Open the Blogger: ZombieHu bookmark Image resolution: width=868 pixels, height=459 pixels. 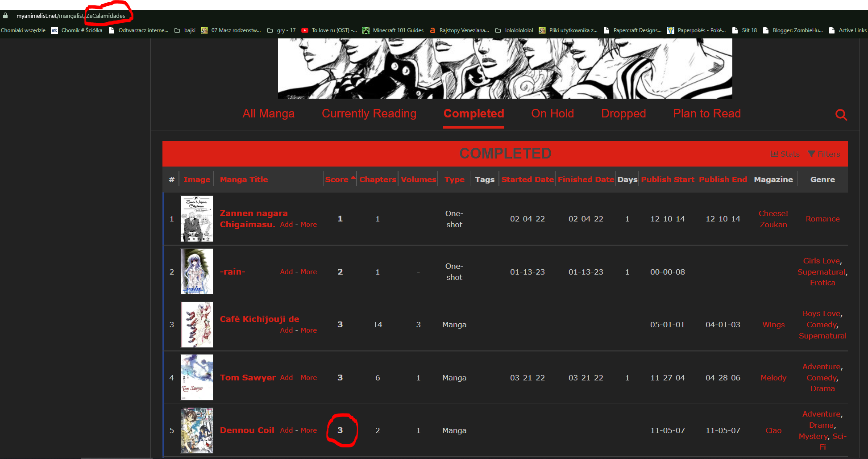[x=793, y=30]
